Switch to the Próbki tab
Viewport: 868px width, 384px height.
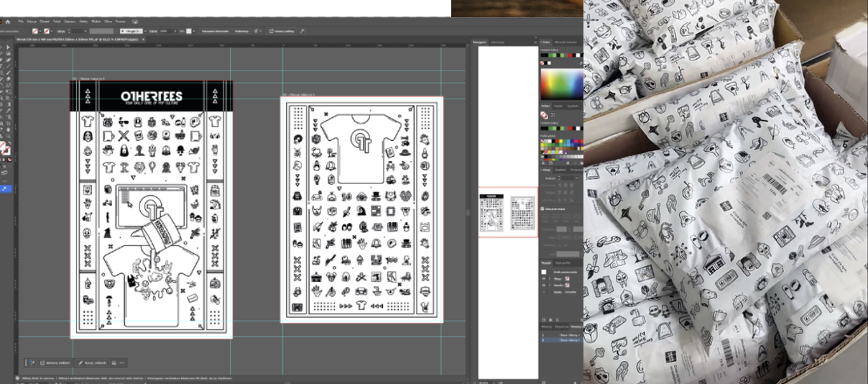click(545, 106)
